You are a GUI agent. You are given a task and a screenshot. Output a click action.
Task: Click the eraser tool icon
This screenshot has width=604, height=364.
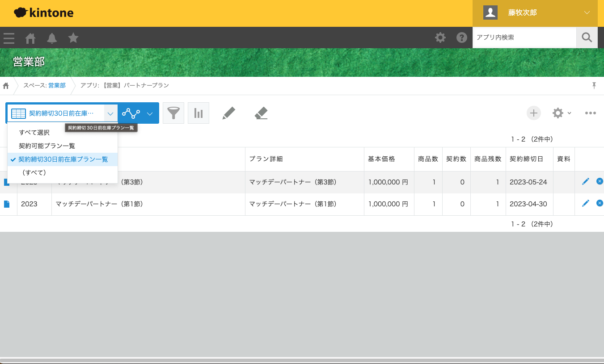tap(261, 113)
